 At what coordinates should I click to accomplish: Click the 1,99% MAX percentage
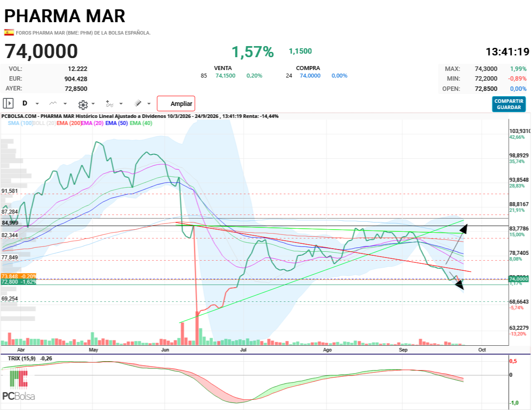tap(518, 69)
